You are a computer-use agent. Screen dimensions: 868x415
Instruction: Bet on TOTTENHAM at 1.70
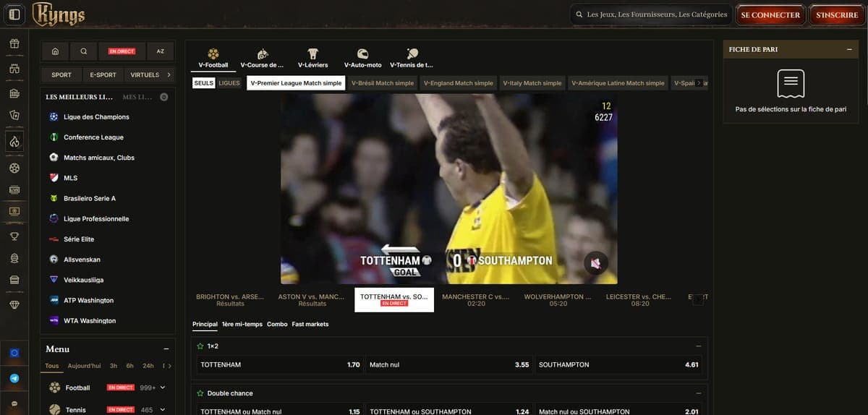pos(280,364)
